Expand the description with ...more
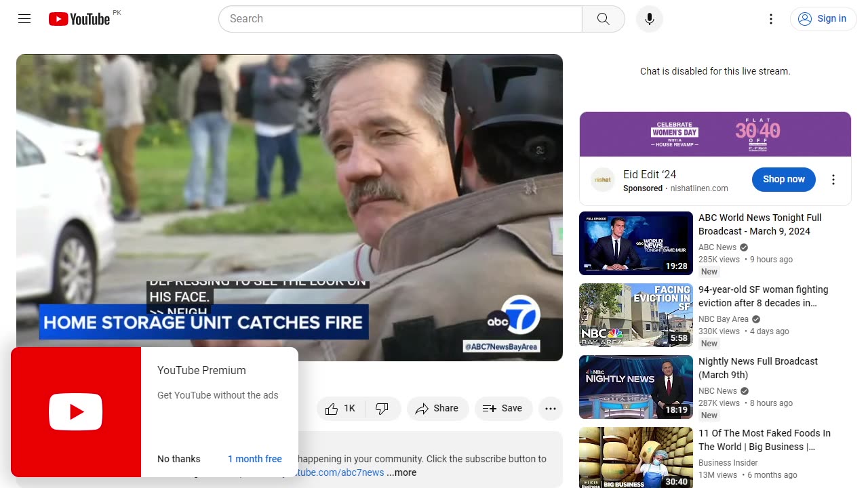Screen dimensions: 868x488 pos(402,472)
